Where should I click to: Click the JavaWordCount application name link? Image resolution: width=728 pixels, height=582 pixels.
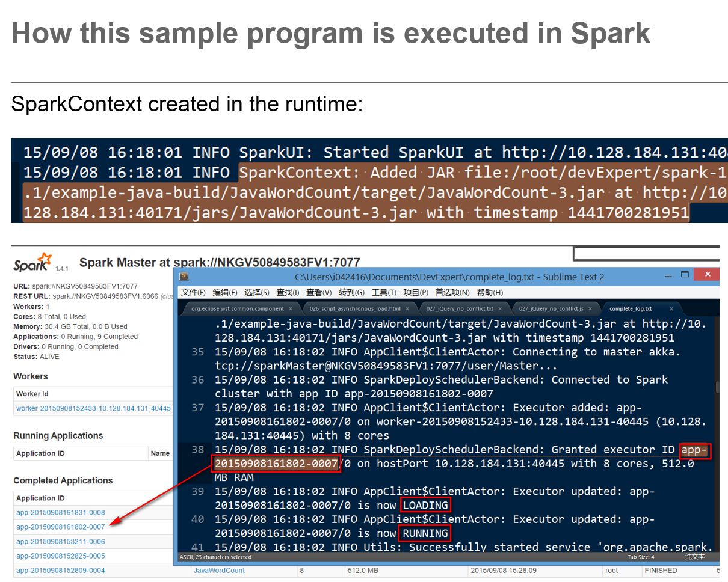coord(219,571)
